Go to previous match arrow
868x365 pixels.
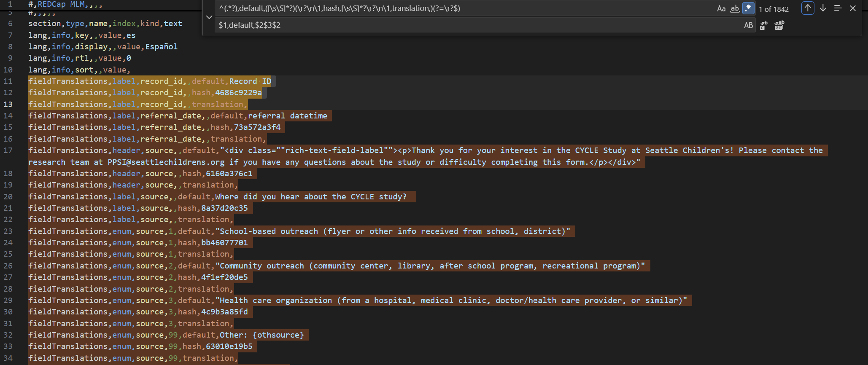point(808,8)
